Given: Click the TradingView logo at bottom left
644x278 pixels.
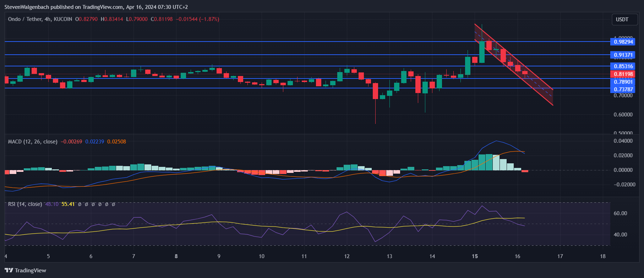Looking at the screenshot, I should pyautogui.click(x=25, y=271).
